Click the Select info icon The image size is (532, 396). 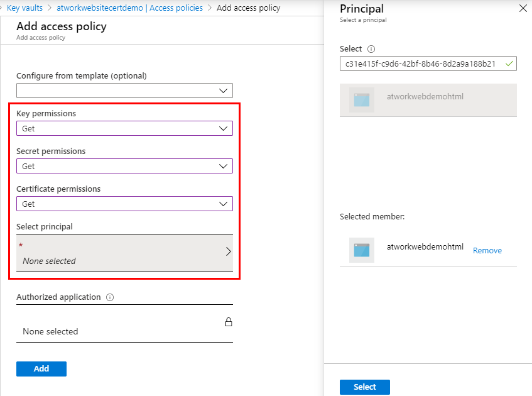[x=371, y=49]
